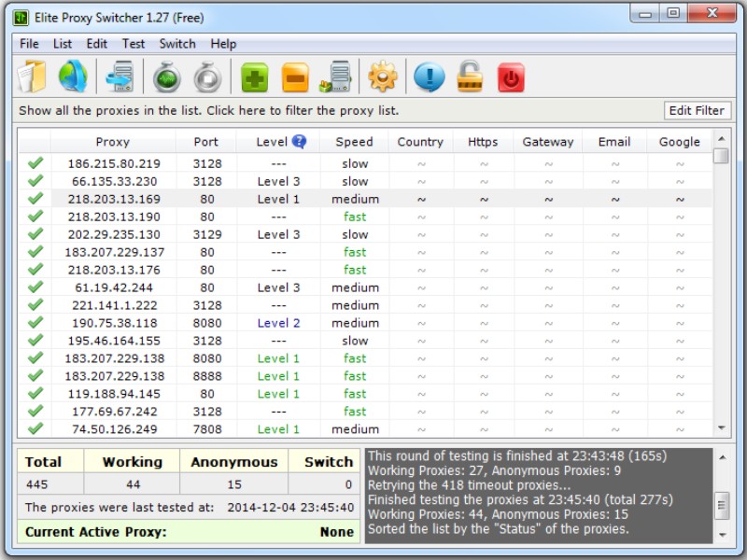
Task: Click green checkmark of row 195.46.164.155
Action: click(35, 340)
